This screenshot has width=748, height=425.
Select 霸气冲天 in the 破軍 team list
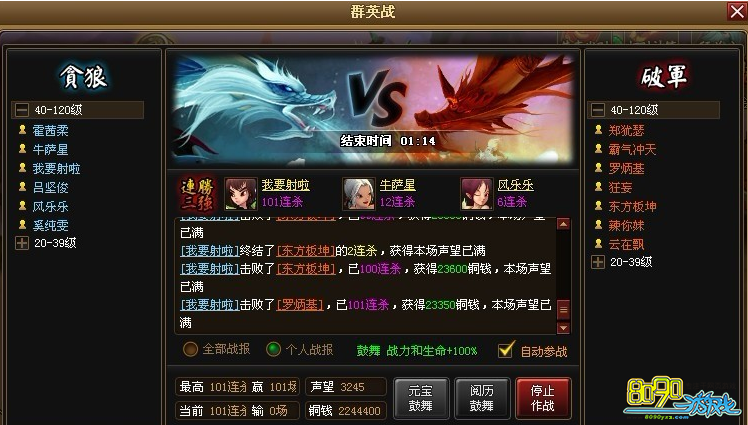pyautogui.click(x=632, y=149)
